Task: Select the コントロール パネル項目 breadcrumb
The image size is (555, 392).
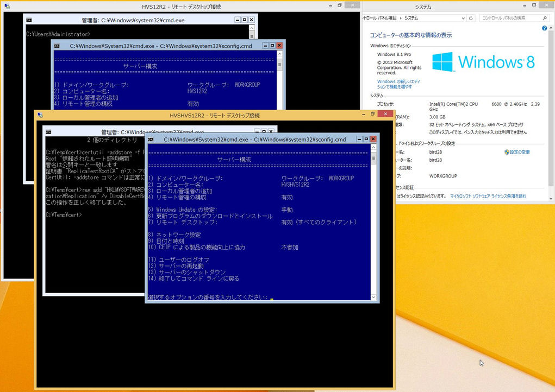Action: (x=379, y=18)
